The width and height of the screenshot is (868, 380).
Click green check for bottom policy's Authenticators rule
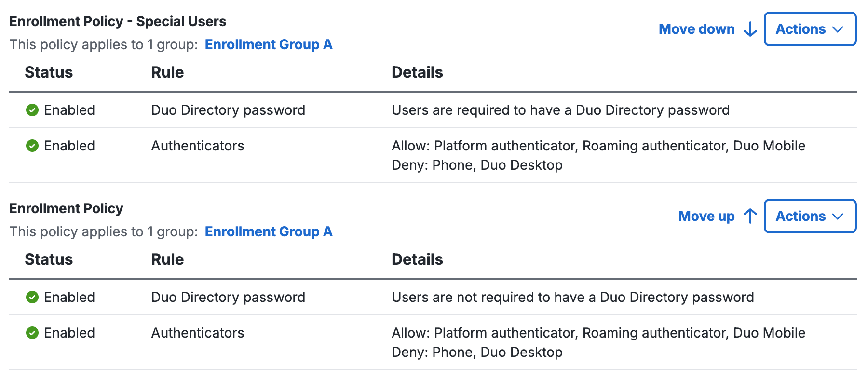pyautogui.click(x=32, y=333)
